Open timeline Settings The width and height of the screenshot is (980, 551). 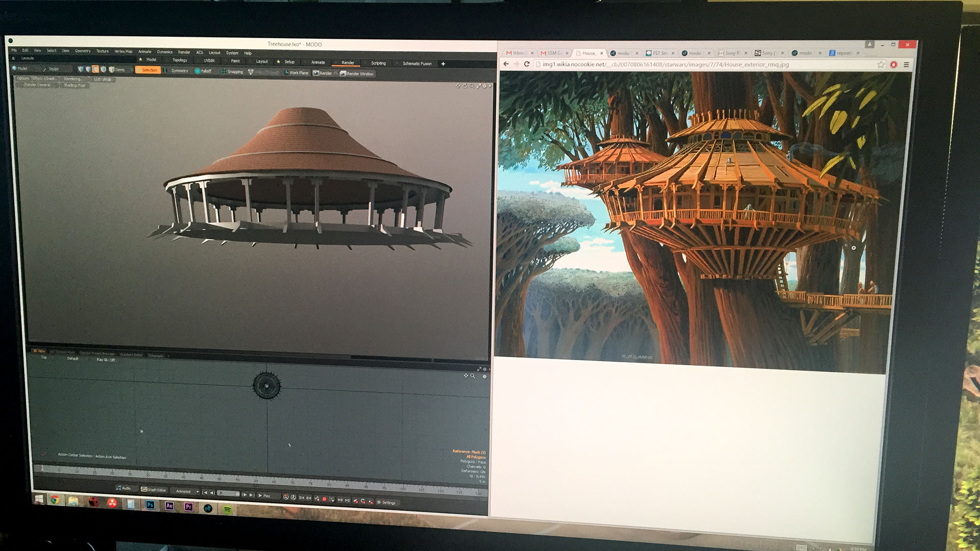coord(386,503)
